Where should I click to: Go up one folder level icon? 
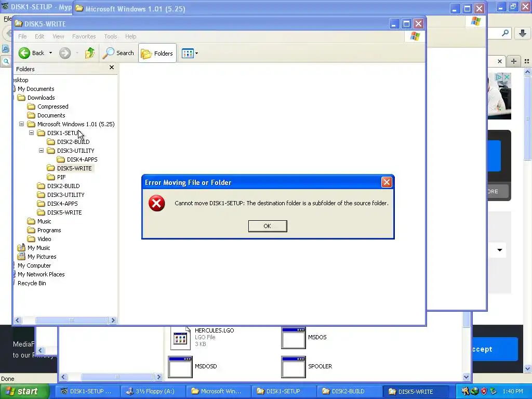point(90,53)
